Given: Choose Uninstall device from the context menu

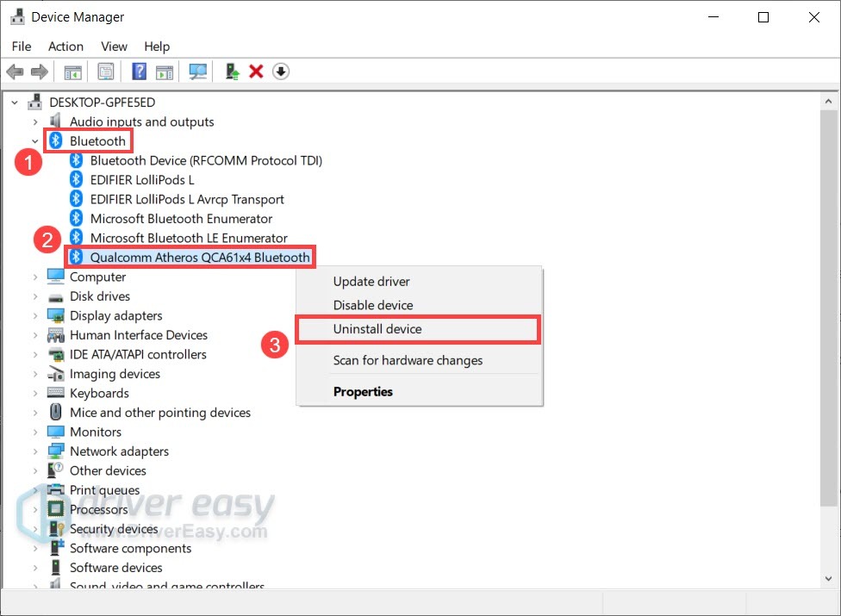Looking at the screenshot, I should click(x=377, y=329).
